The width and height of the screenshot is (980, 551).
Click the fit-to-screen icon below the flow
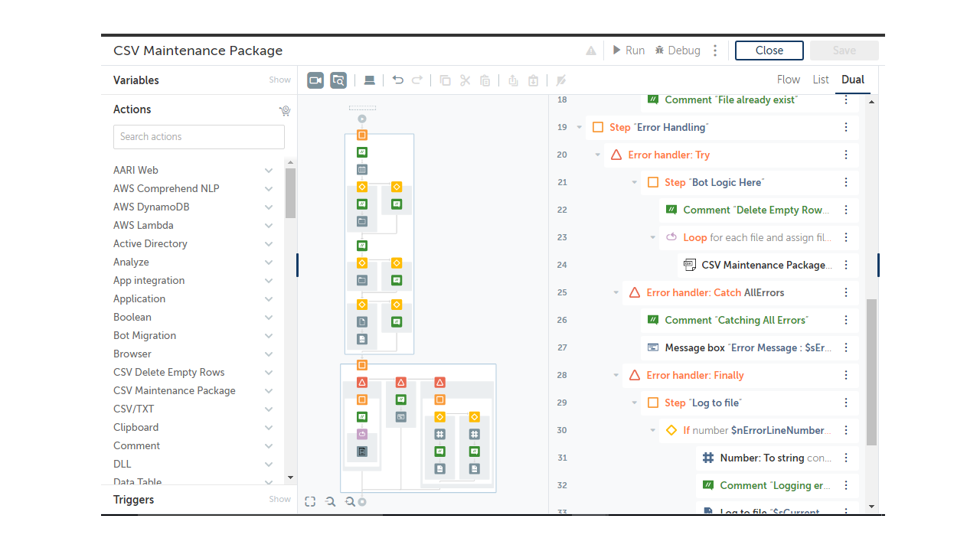[310, 502]
